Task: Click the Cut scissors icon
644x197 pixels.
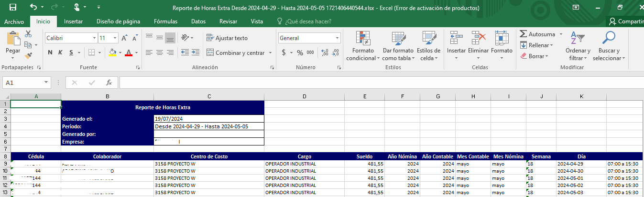Action: [x=28, y=34]
